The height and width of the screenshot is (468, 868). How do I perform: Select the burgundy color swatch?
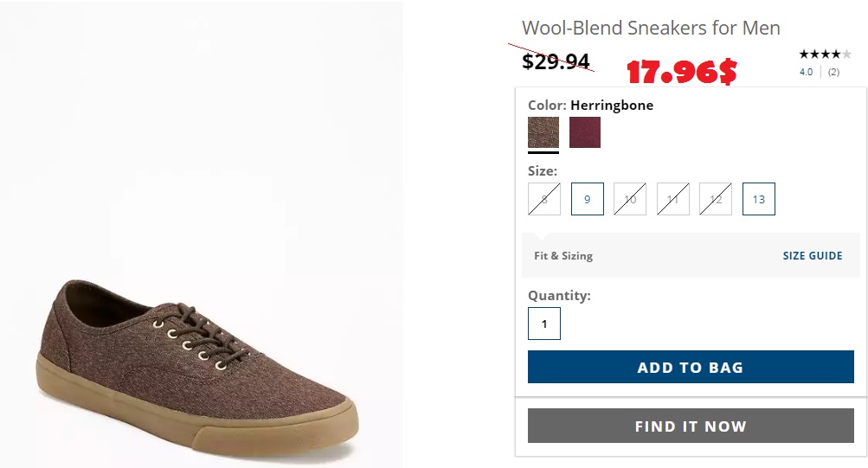(x=585, y=132)
